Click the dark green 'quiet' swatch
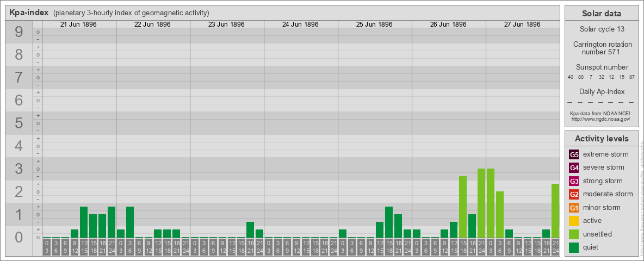Image resolution: width=644 pixels, height=261 pixels. [574, 247]
